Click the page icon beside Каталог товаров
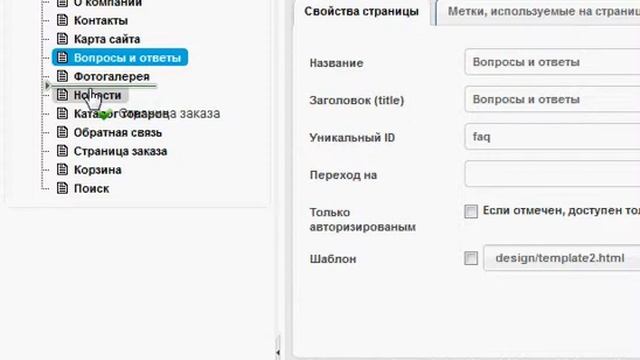Screen dimensions: 640x360 62,113
